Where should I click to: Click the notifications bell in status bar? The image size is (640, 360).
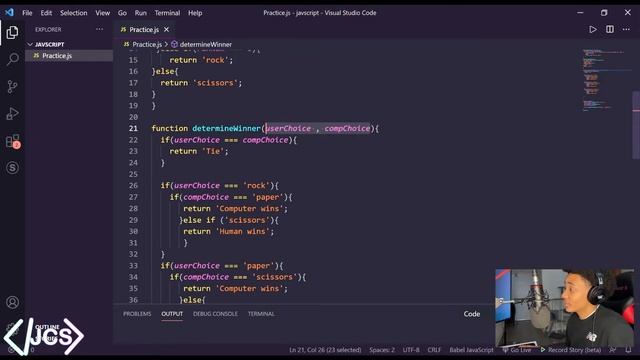tap(628, 350)
